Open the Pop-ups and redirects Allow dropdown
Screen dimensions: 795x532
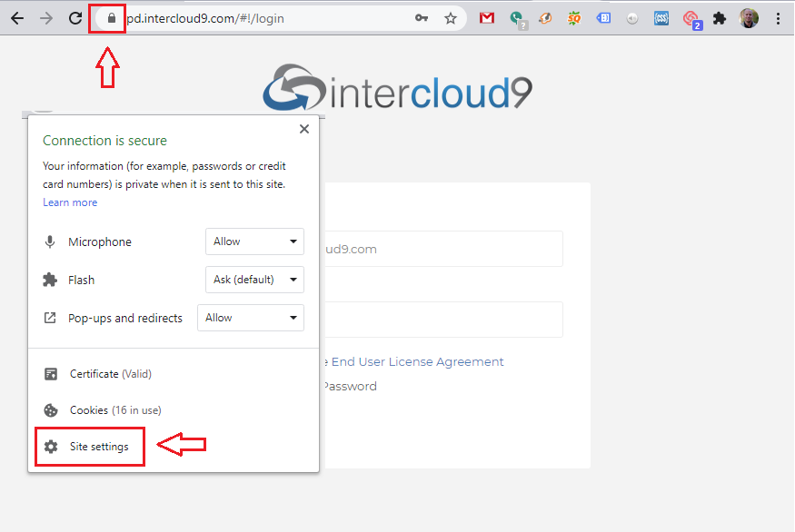click(251, 318)
